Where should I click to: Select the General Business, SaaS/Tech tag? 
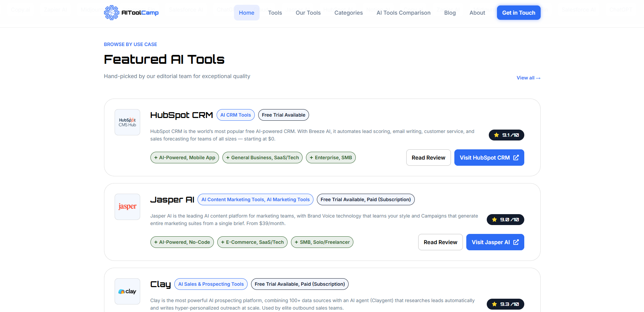click(x=262, y=158)
